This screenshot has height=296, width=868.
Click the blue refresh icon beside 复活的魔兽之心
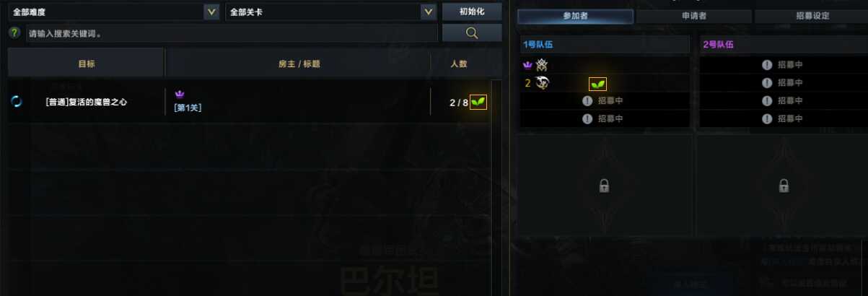(x=17, y=102)
